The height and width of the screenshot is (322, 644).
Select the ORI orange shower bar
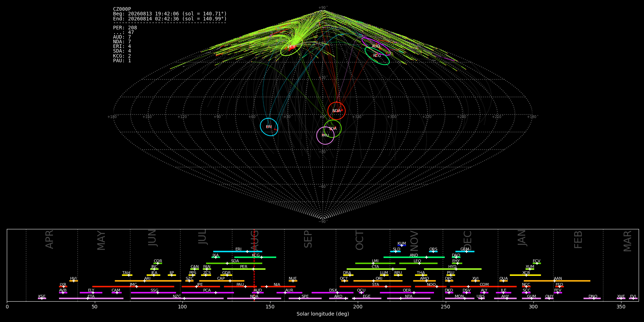378,281
